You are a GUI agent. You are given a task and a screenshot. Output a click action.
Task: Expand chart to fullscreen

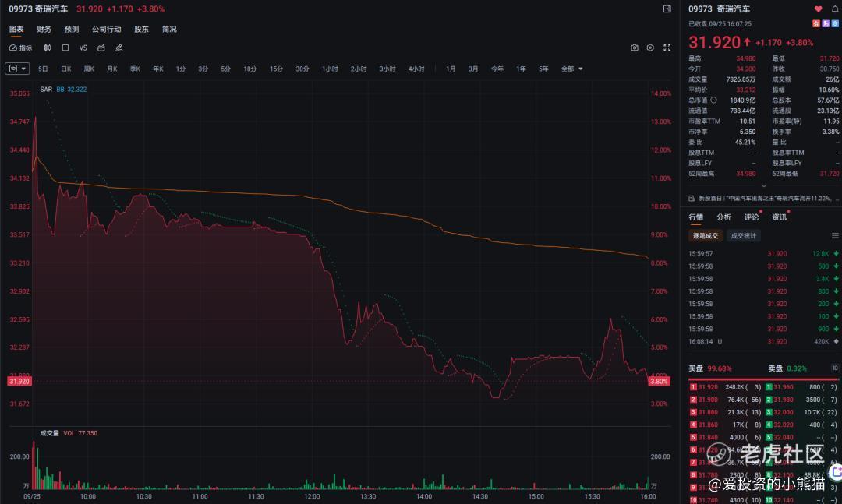coord(667,48)
